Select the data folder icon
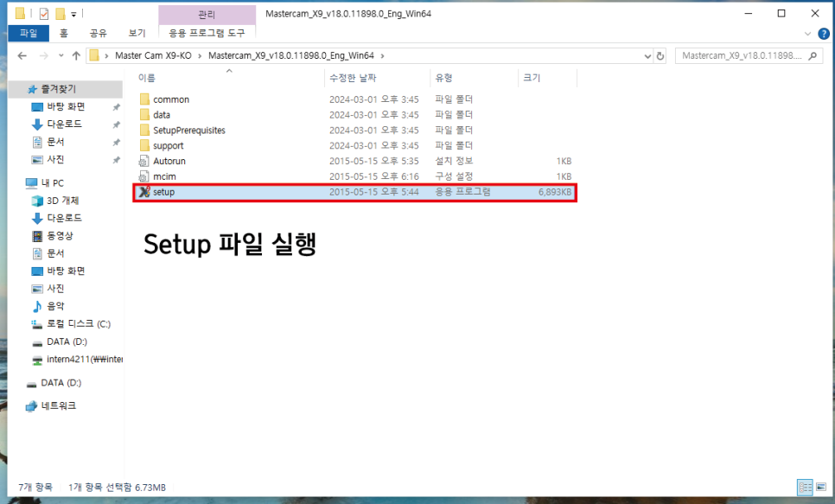The image size is (835, 504). point(144,114)
